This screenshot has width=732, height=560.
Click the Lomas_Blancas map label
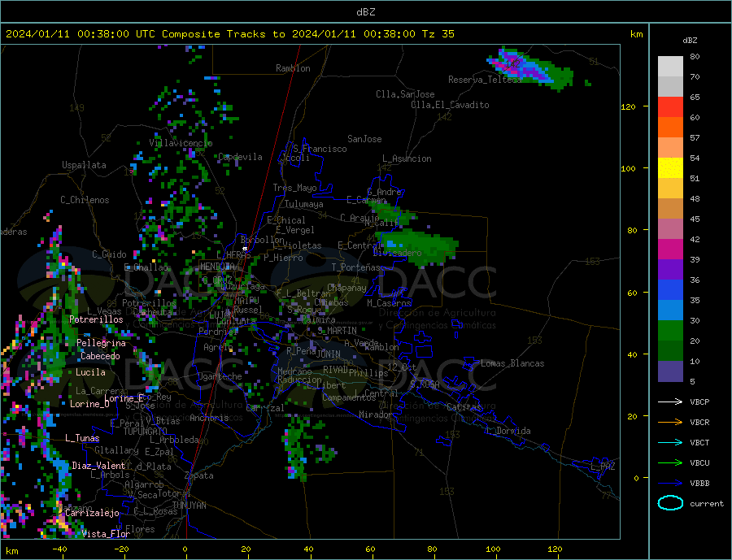click(x=512, y=363)
